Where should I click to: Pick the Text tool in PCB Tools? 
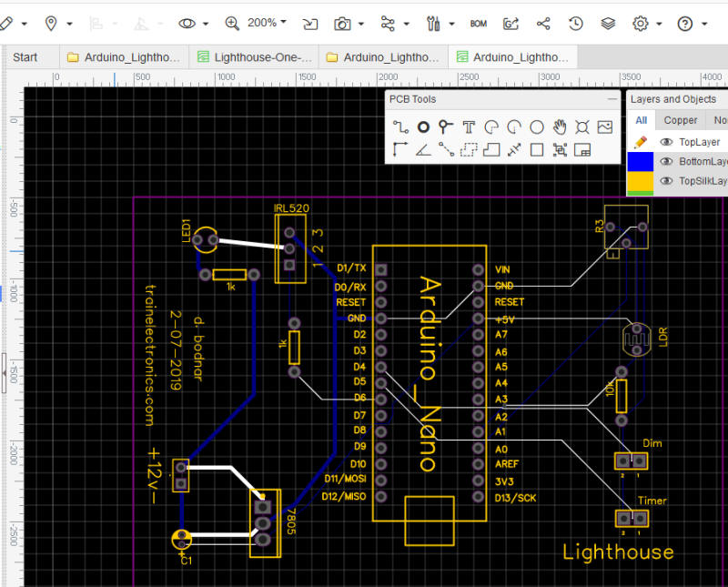tap(469, 127)
